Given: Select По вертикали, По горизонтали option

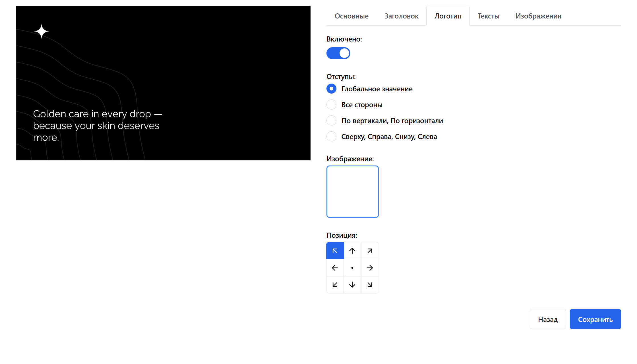Looking at the screenshot, I should tap(332, 121).
